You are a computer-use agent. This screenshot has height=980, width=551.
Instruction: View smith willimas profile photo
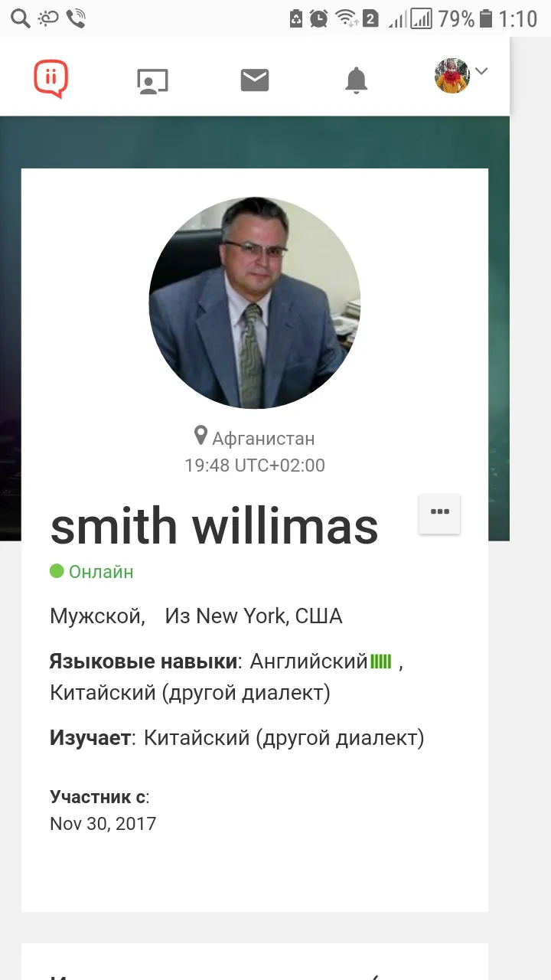coord(255,303)
